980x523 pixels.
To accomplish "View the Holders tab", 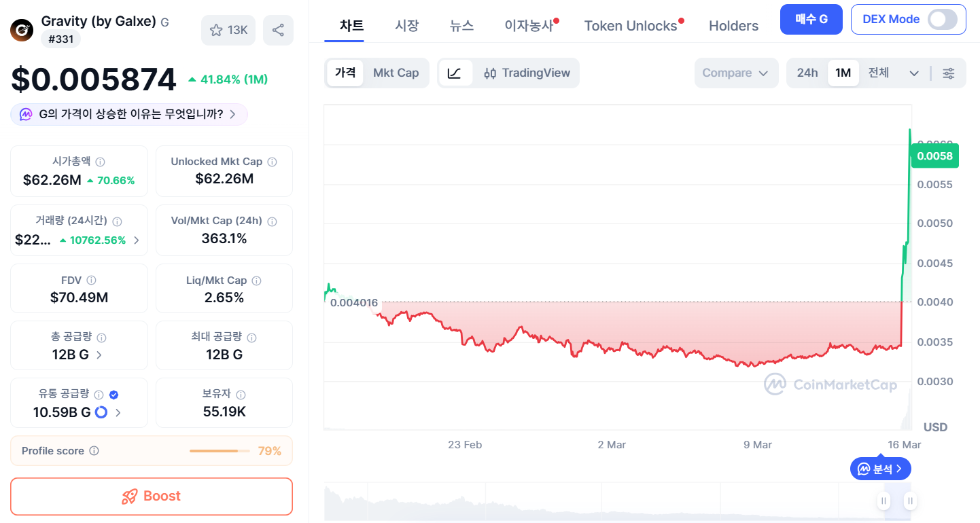I will [x=734, y=26].
